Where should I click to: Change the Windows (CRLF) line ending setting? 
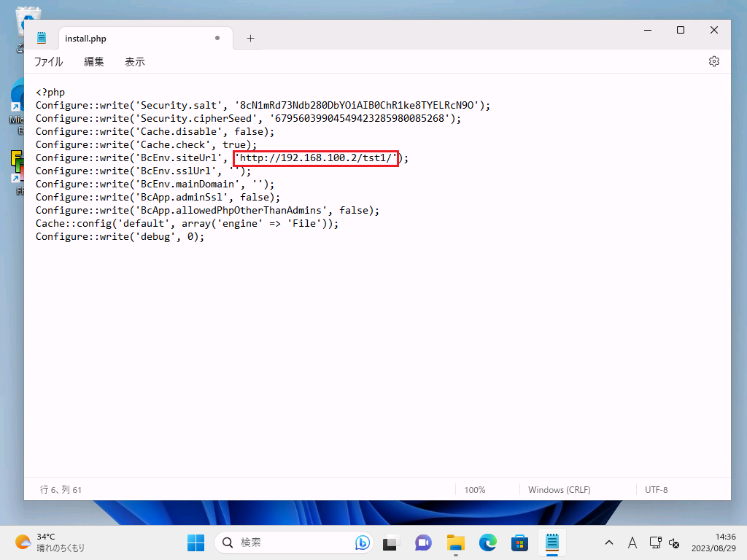tap(559, 490)
